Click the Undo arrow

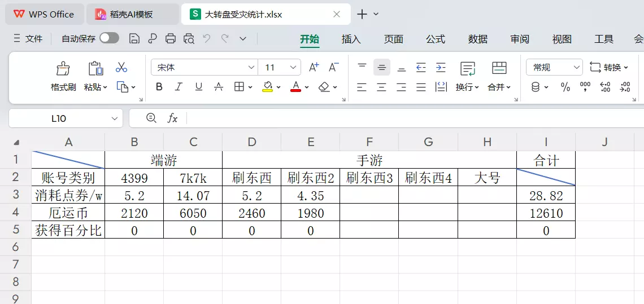click(207, 38)
